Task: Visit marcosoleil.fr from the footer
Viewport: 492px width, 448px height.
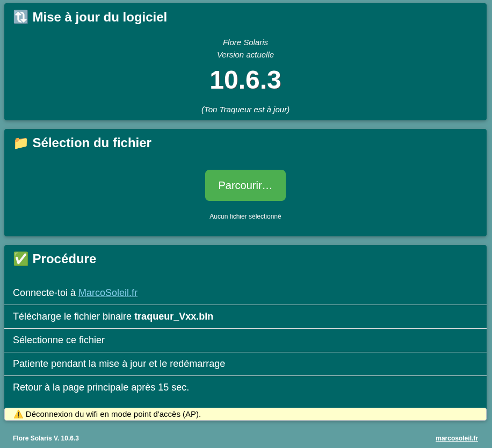Action: (x=457, y=438)
